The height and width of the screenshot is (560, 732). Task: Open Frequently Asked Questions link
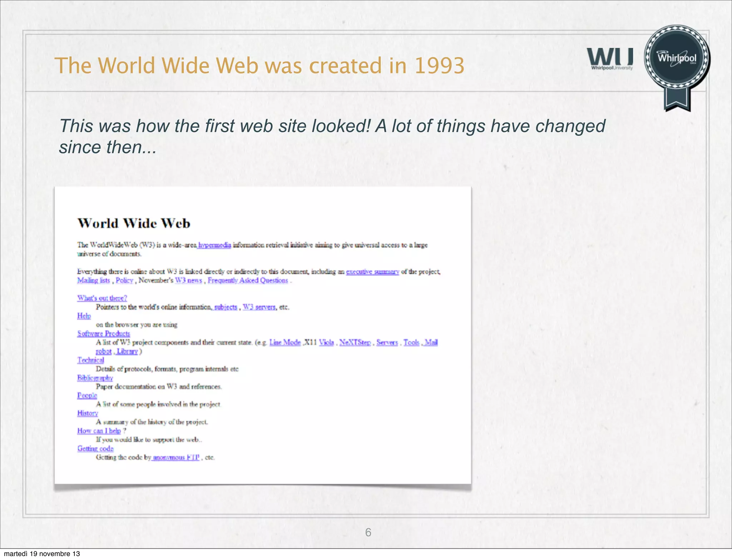(248, 280)
